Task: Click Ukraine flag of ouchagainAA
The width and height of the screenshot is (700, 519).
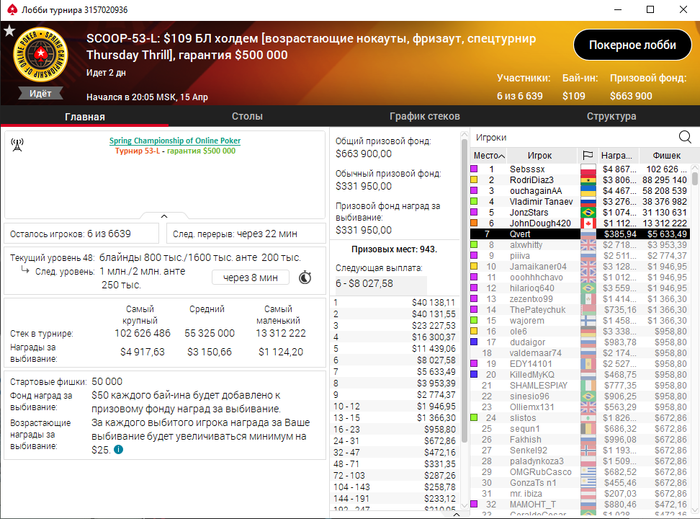Action: coord(588,191)
